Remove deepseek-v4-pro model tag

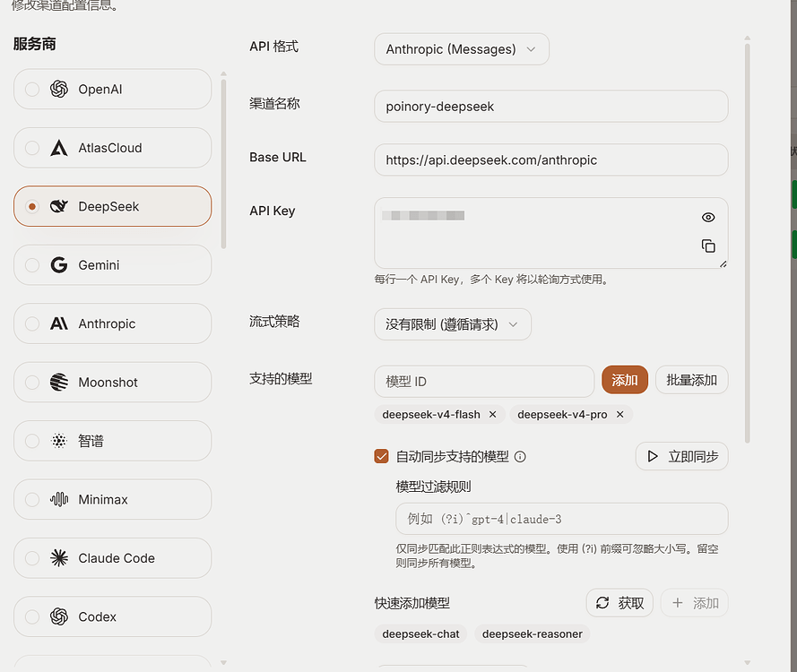tap(620, 415)
